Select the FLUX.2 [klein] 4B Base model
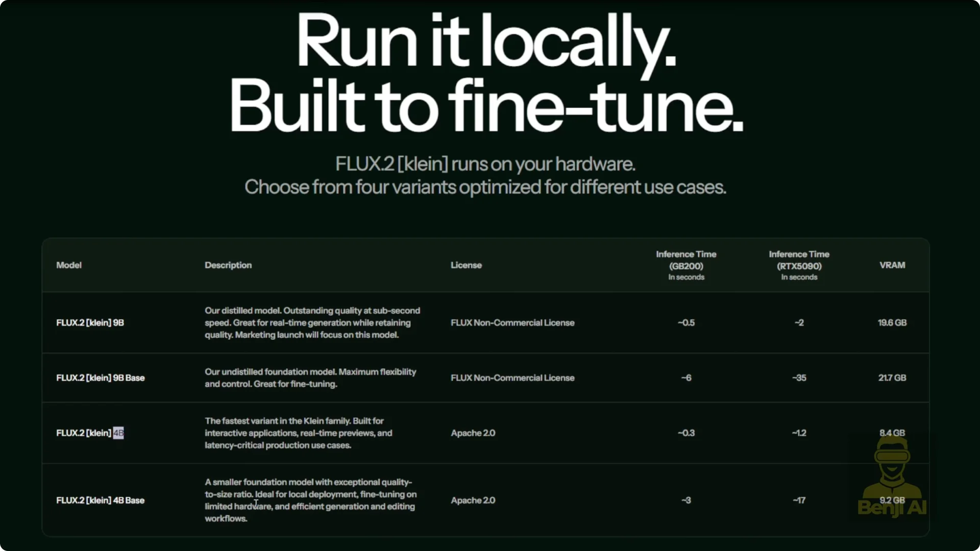Image resolution: width=980 pixels, height=551 pixels. click(101, 500)
